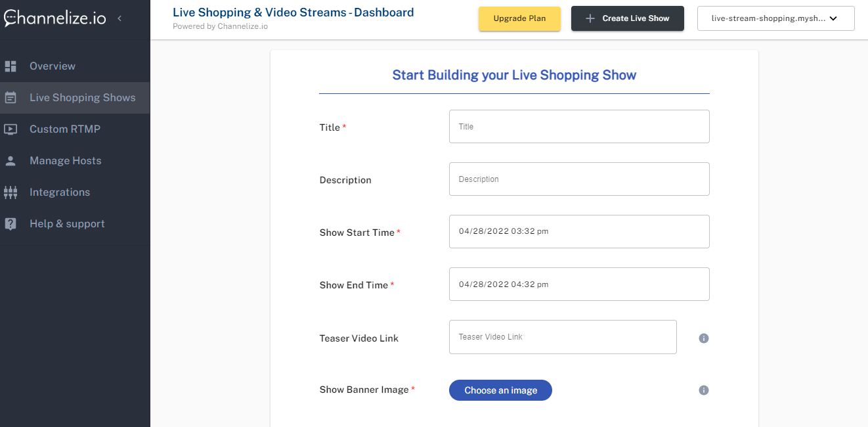This screenshot has height=427, width=868.
Task: Click the Integrations sliders icon
Action: pos(11,192)
